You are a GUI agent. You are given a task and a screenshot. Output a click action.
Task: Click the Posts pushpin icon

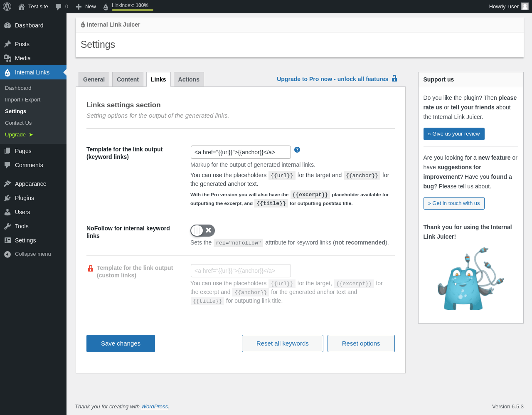7,44
